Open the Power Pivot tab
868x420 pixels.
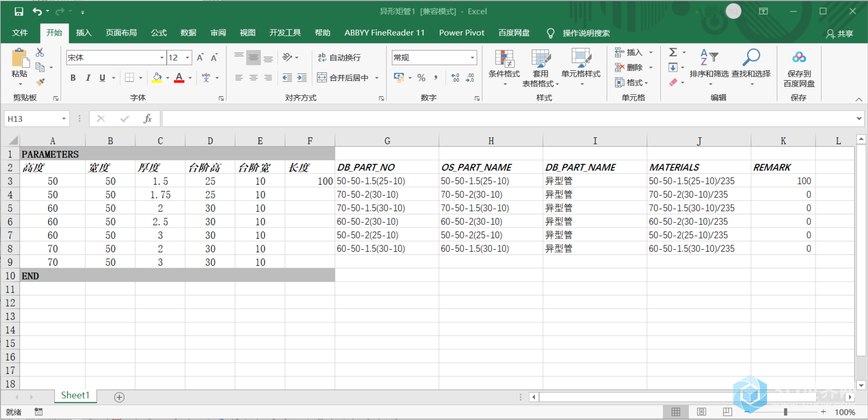pyautogui.click(x=462, y=33)
